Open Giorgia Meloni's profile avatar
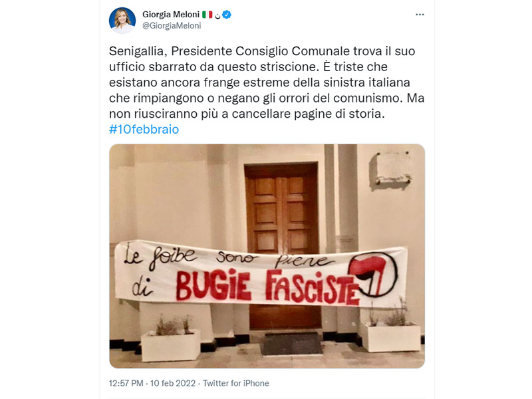This screenshot has height=399, width=532. click(x=122, y=21)
